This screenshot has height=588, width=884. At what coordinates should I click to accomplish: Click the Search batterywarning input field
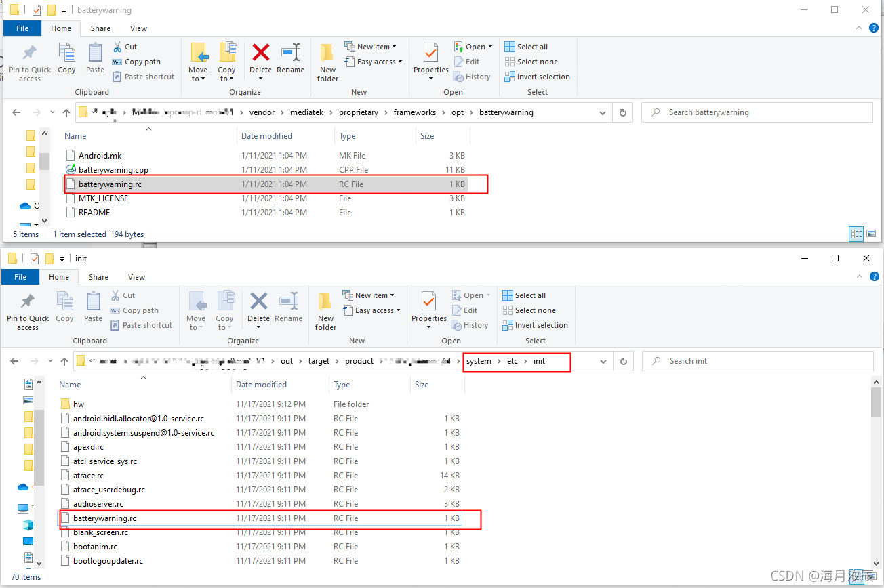point(757,112)
